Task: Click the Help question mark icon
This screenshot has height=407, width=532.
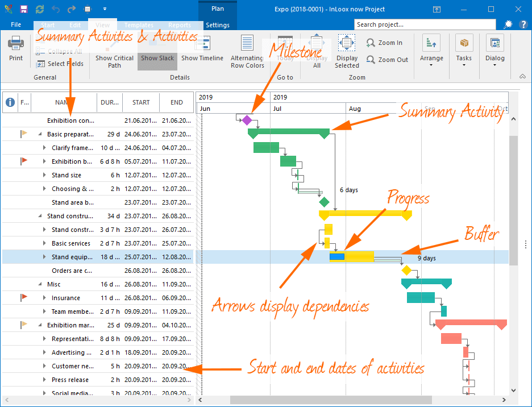Action: click(x=523, y=24)
